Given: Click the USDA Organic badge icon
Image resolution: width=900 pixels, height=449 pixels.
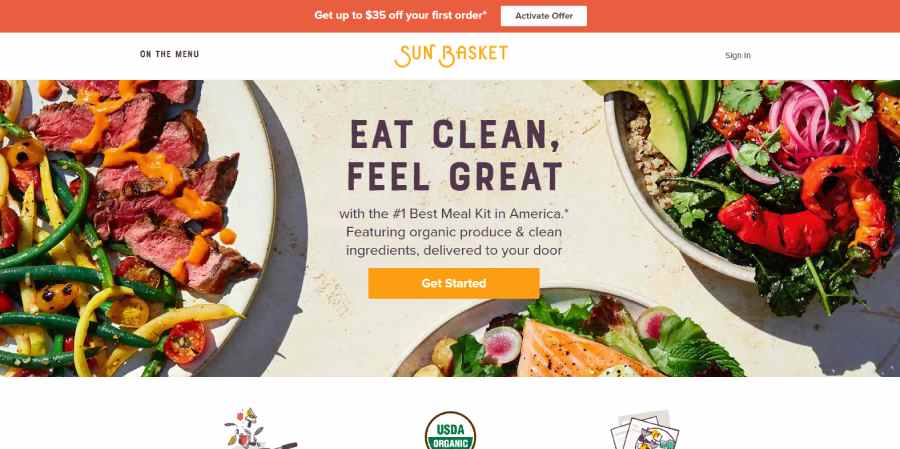Looking at the screenshot, I should (450, 431).
